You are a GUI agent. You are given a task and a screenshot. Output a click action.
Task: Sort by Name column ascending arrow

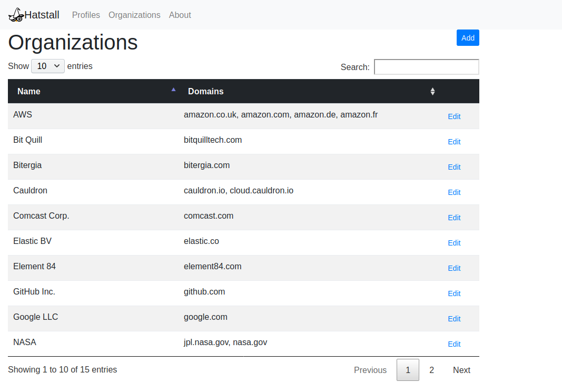[173, 90]
